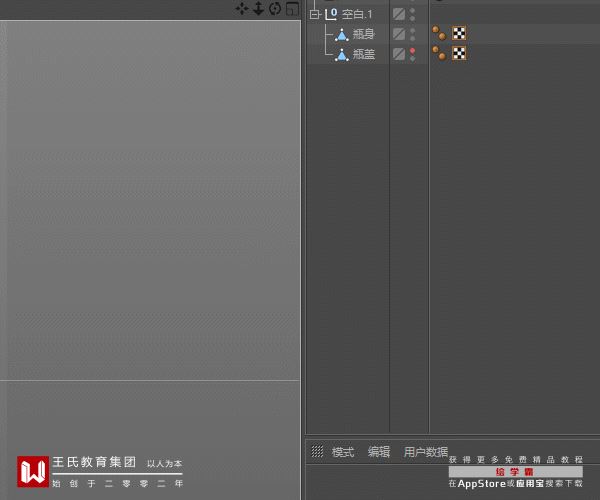The width and height of the screenshot is (600, 500).
Task: Toggle the red editor visibility dot for 瓶盖
Action: pos(412,50)
